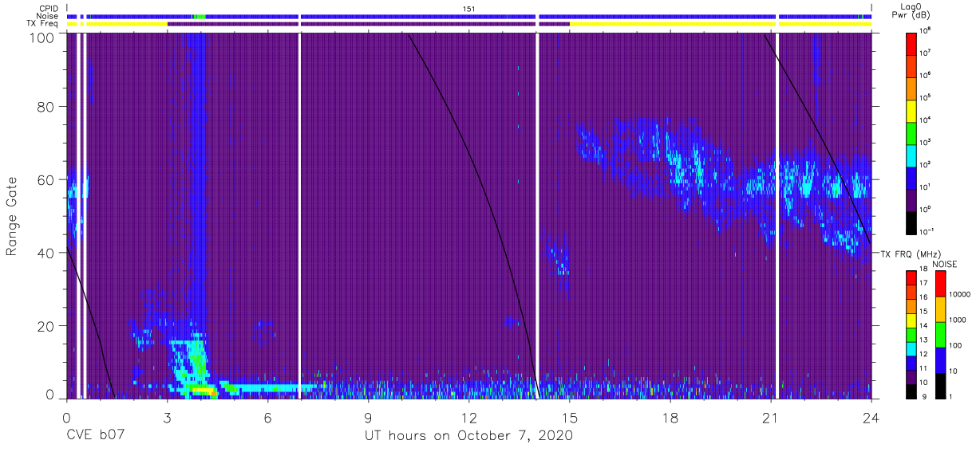980x452 pixels.
Task: Click the 'Range Gate' y-axis title
Action: point(13,217)
